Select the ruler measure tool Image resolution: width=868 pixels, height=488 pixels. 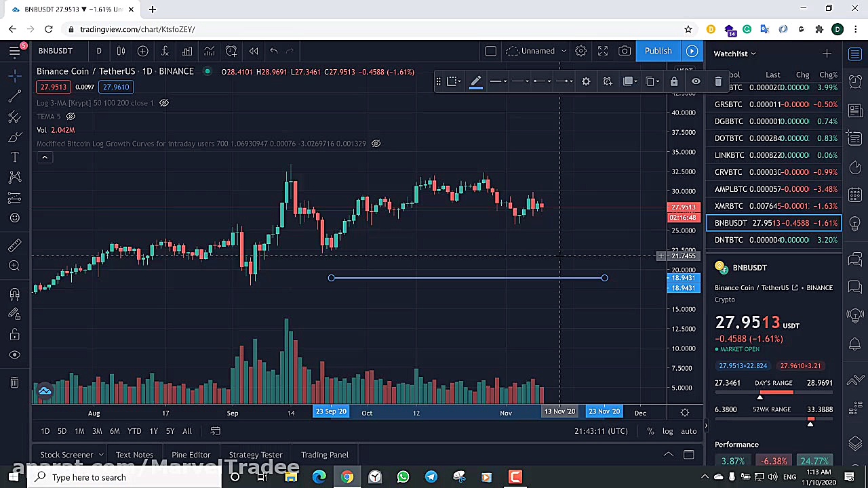coord(14,245)
